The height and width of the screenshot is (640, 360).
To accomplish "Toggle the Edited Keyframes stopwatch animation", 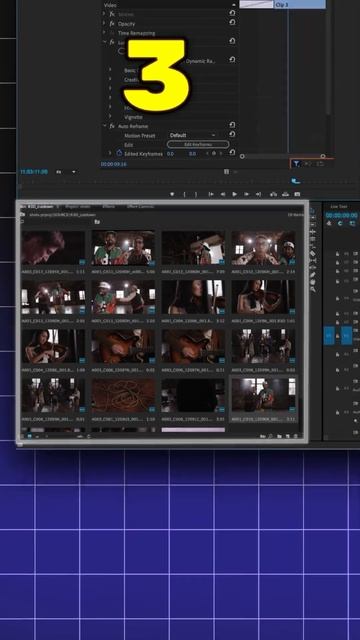I will [120, 153].
